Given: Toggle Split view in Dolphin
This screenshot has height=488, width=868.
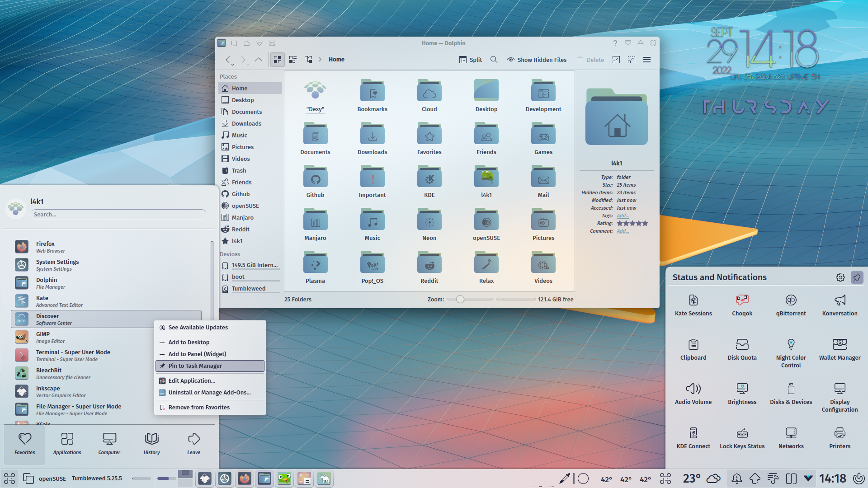Looking at the screenshot, I should 471,60.
